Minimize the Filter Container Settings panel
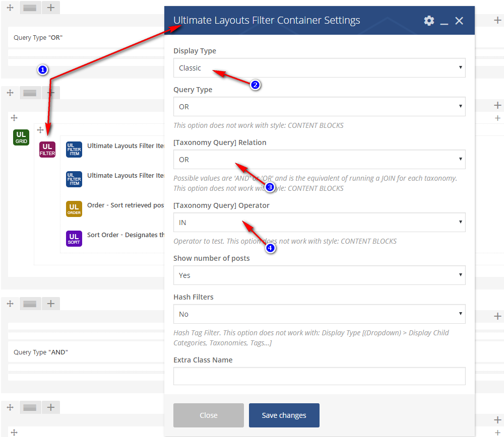The height and width of the screenshot is (437, 504). [x=444, y=21]
